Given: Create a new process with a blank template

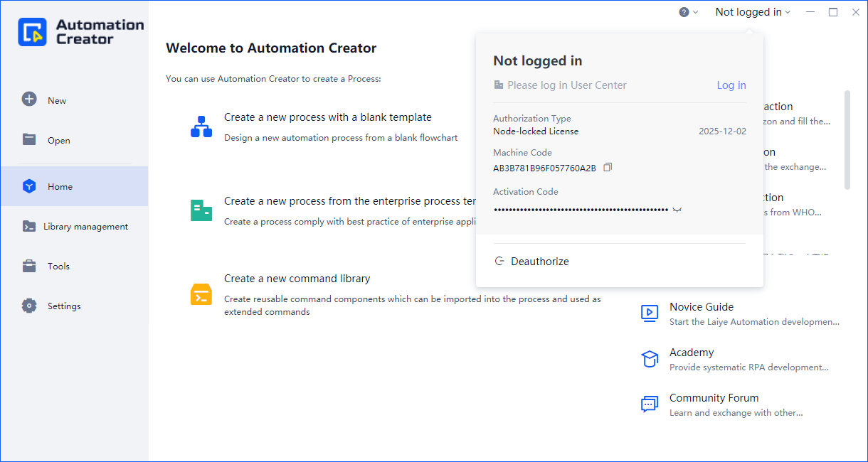Looking at the screenshot, I should [328, 117].
